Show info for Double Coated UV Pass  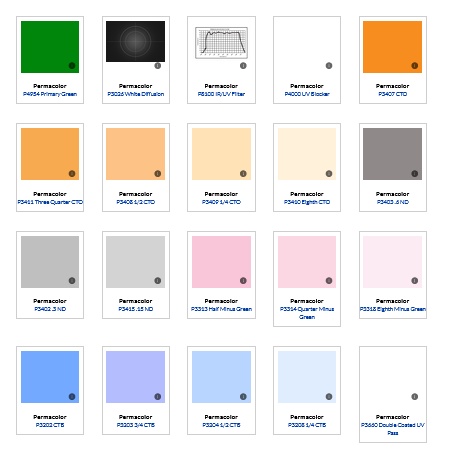point(415,397)
